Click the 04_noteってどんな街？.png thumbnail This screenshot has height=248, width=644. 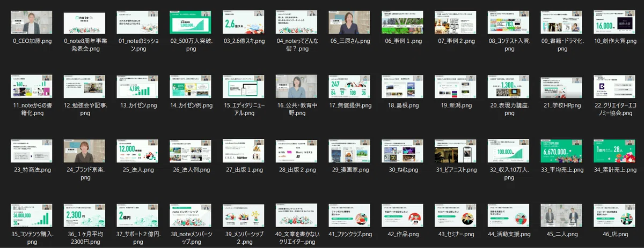pos(297,23)
